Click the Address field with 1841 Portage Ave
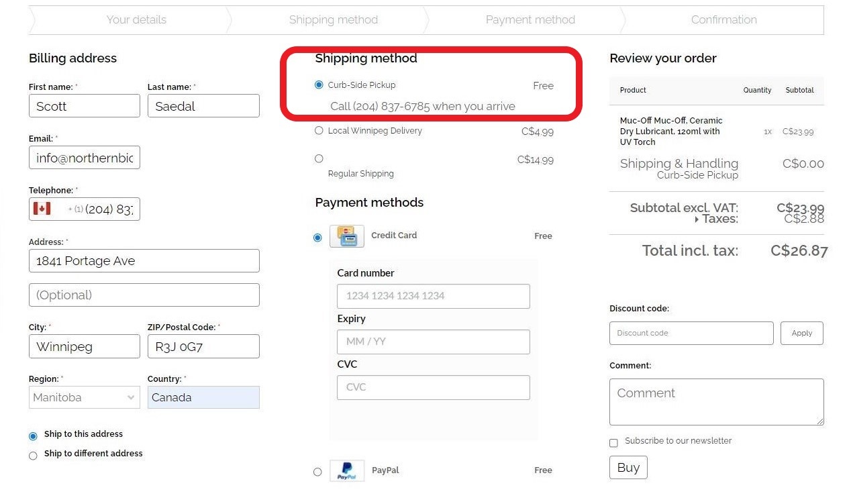This screenshot has width=851, height=504. [144, 261]
